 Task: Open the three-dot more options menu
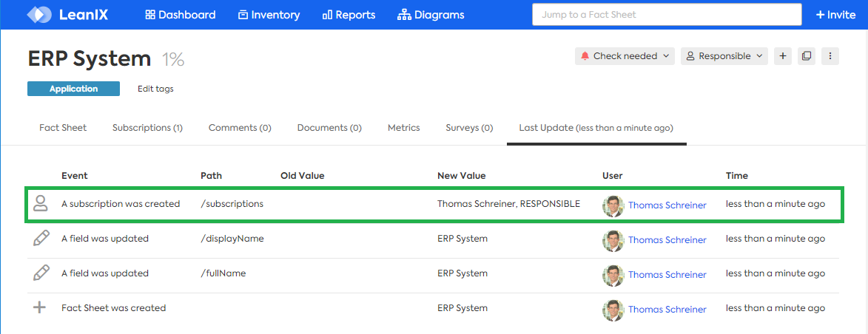(x=830, y=56)
